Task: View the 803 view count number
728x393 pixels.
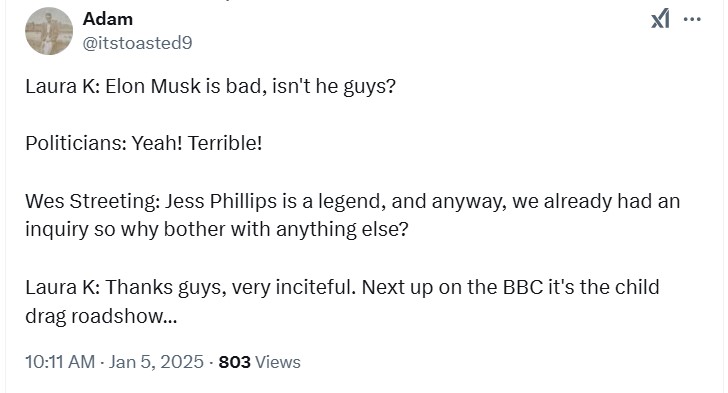Action: (234, 362)
